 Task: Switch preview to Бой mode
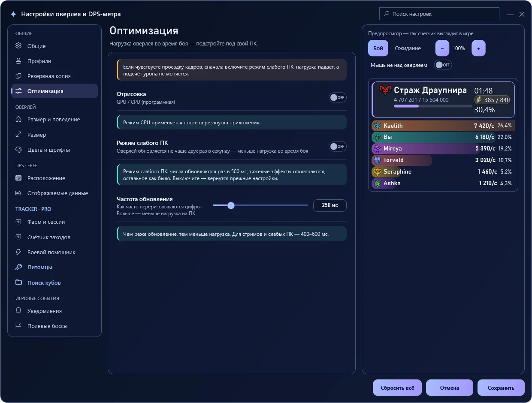click(x=378, y=48)
